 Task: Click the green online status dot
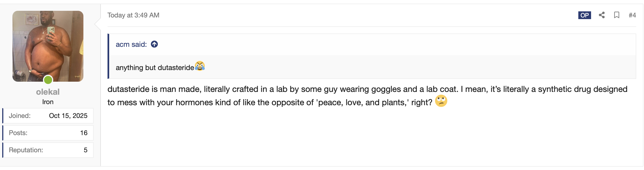[48, 80]
